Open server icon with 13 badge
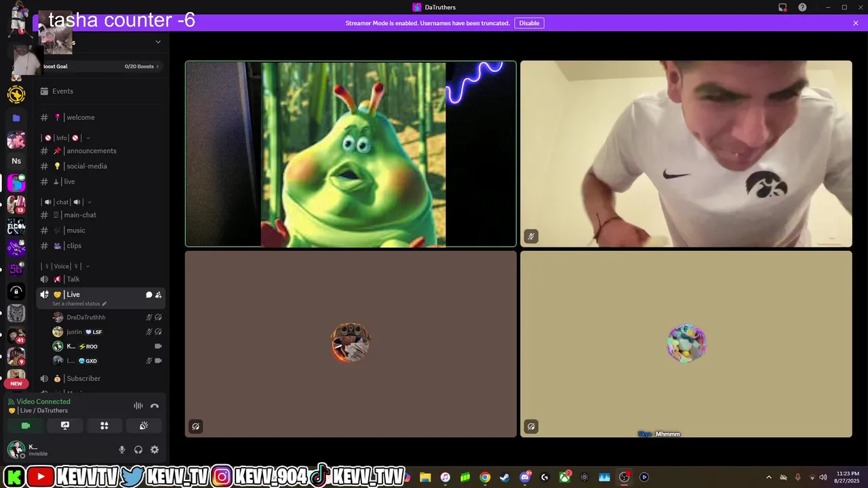Image resolution: width=868 pixels, height=488 pixels. (16, 205)
